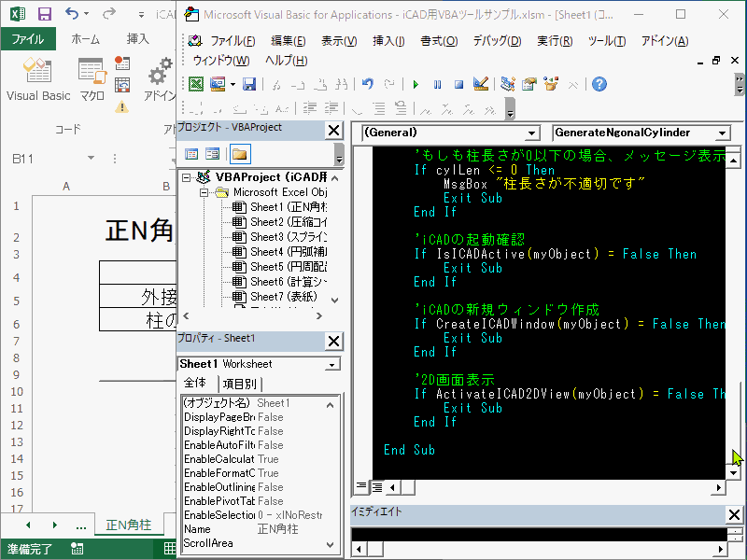Stop code execution with the Reset icon
The height and width of the screenshot is (560, 747).
(x=459, y=84)
